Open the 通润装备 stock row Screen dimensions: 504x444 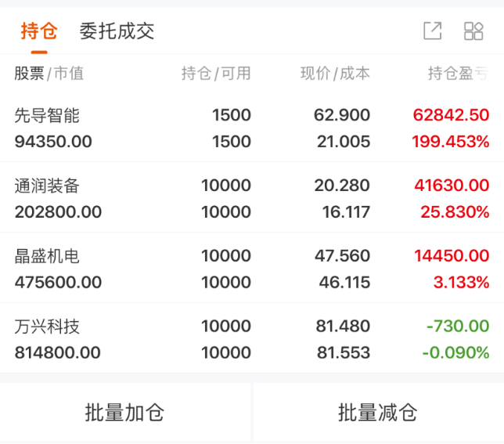pyautogui.click(x=252, y=198)
